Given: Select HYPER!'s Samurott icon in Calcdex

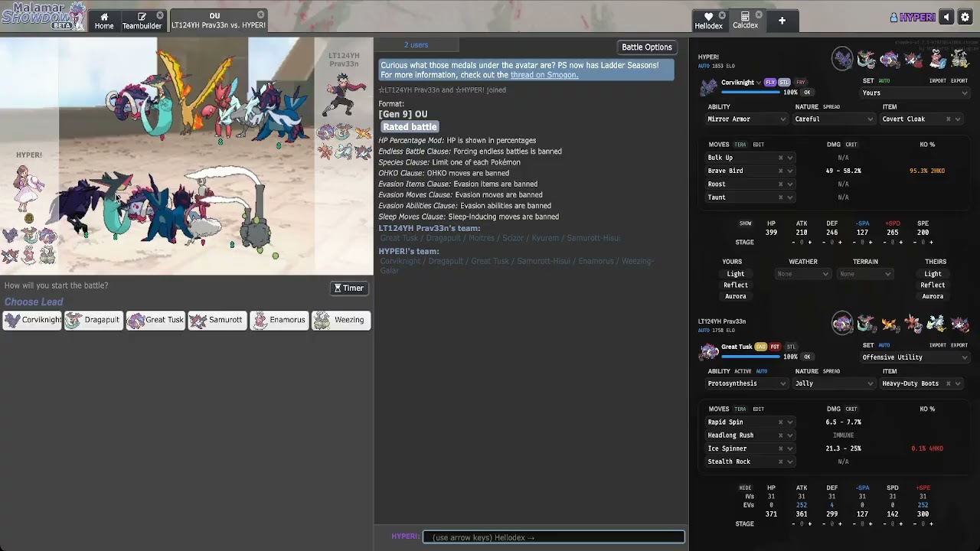Looking at the screenshot, I should [x=913, y=59].
